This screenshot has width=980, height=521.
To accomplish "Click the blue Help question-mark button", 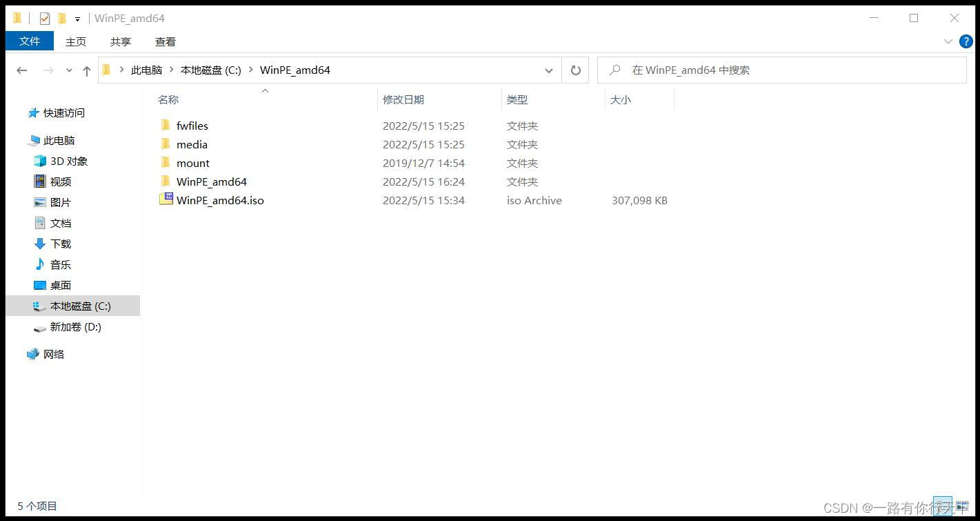I will point(966,41).
